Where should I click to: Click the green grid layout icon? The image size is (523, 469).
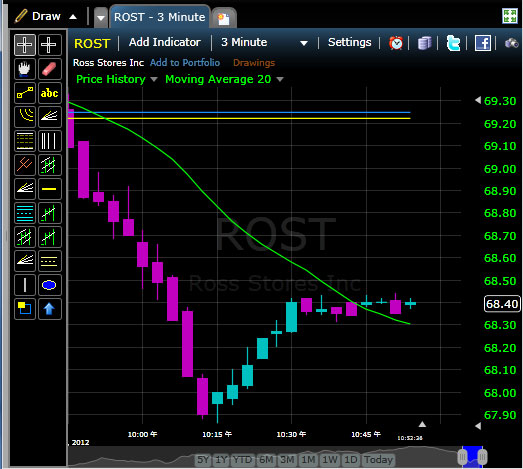(x=509, y=16)
